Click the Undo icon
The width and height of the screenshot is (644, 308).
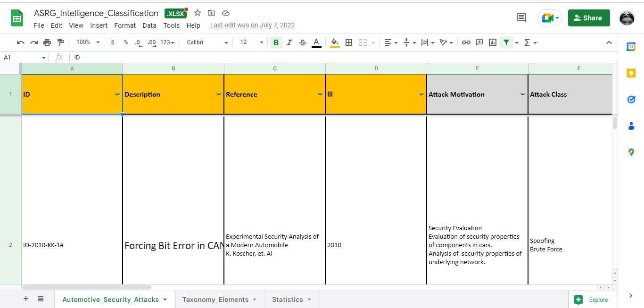click(20, 42)
